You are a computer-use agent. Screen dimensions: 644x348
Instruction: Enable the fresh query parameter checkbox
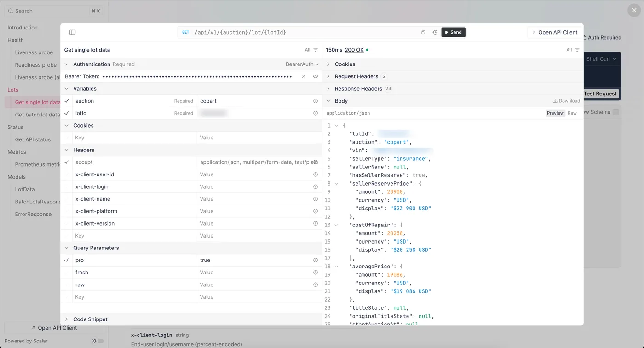67,273
